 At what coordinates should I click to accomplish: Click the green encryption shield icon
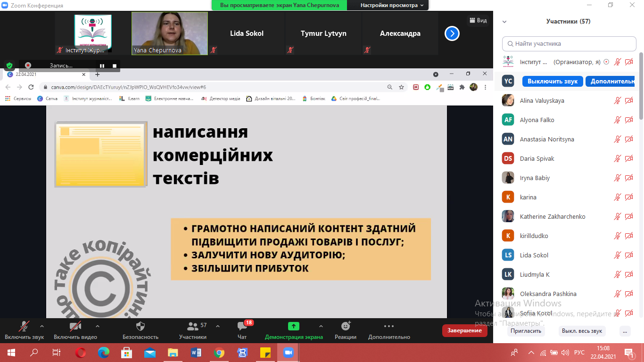[9, 66]
